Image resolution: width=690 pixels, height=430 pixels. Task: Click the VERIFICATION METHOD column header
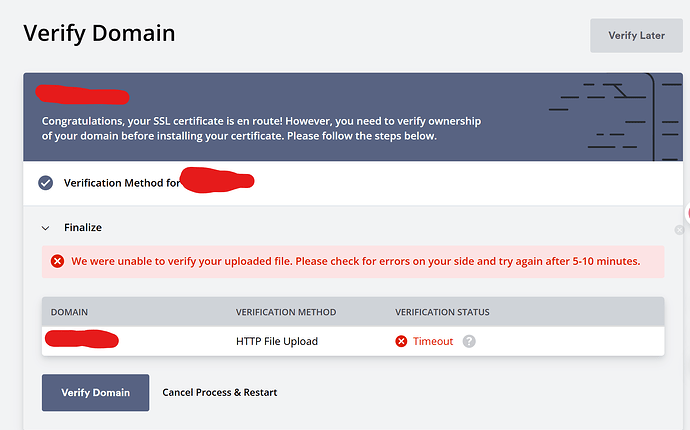click(x=285, y=312)
